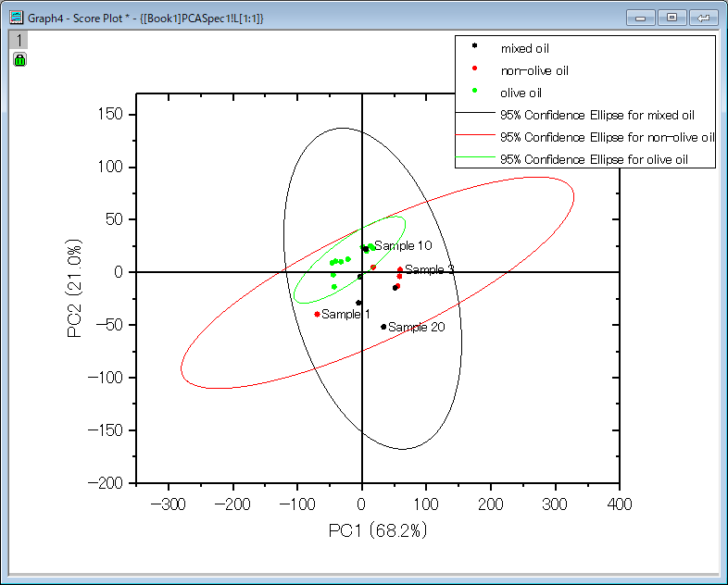Select the layer 1 icon

[x=19, y=40]
